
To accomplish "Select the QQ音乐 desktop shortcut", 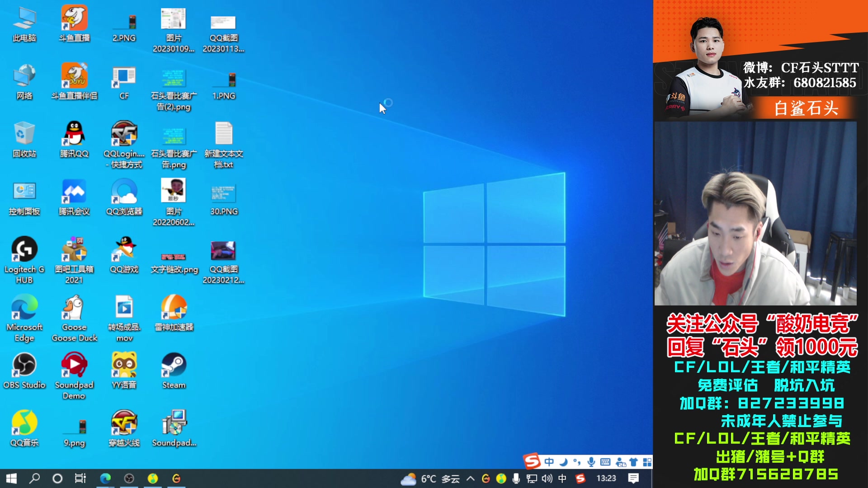I will (x=24, y=429).
